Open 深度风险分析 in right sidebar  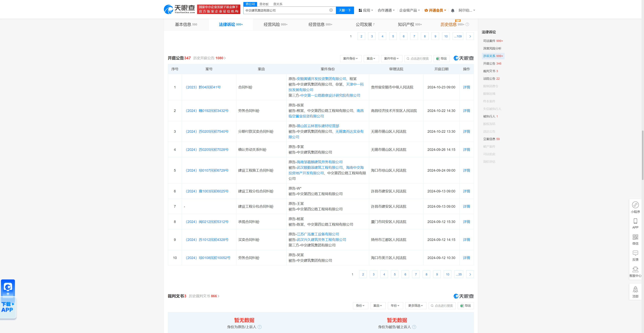[x=492, y=48]
